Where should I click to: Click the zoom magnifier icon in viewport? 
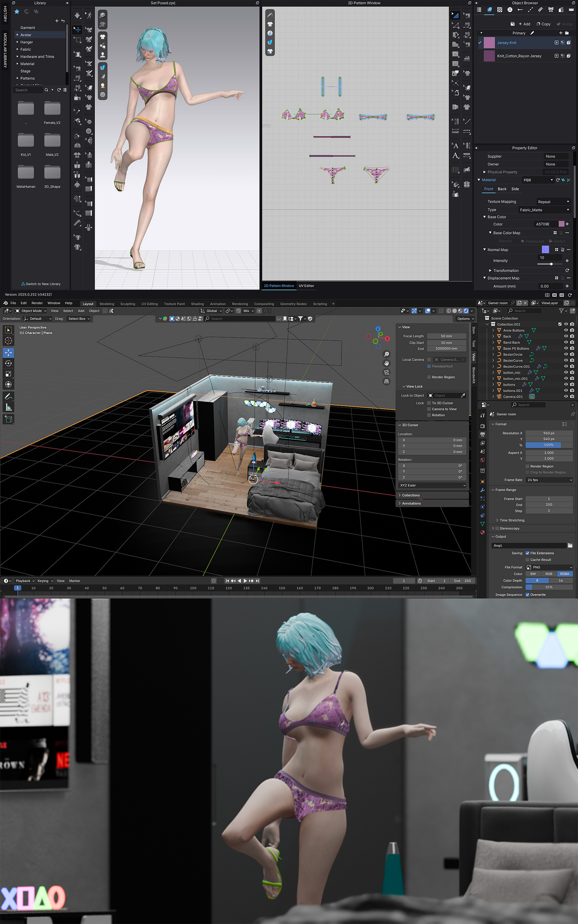coord(386,354)
